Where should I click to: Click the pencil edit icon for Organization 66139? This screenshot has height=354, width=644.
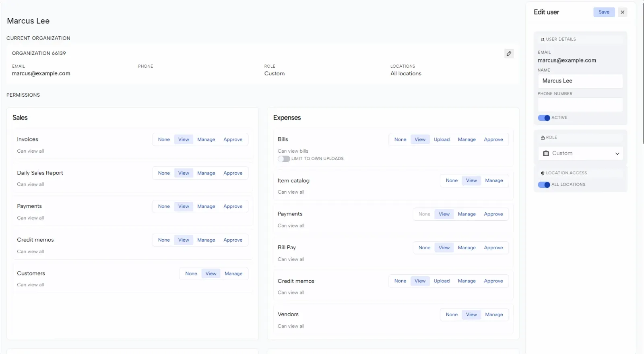(x=509, y=54)
